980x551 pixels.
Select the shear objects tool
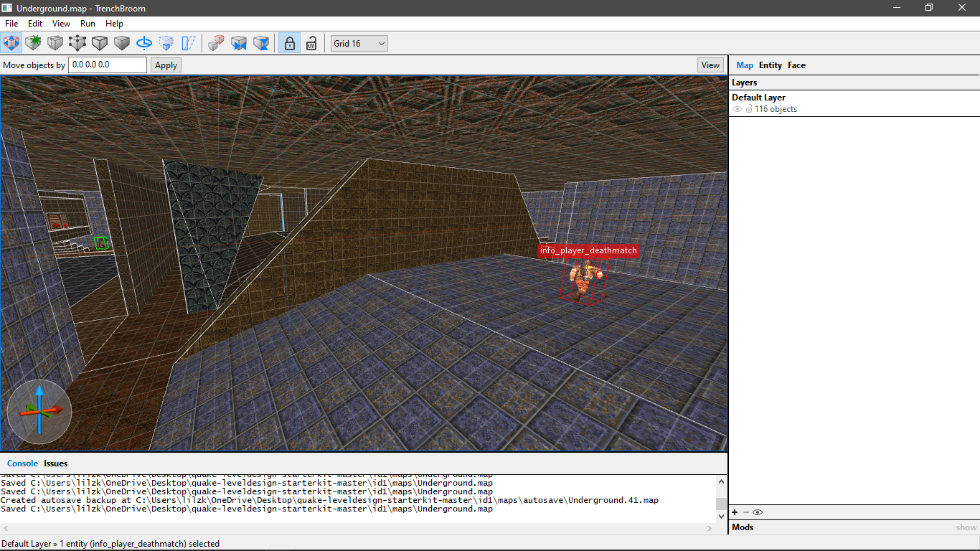point(189,43)
